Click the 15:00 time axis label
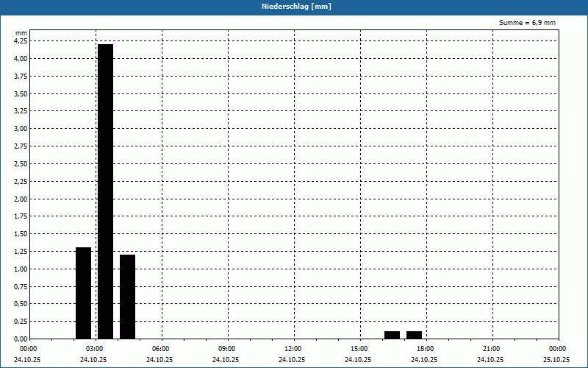The image size is (588, 368). (x=359, y=349)
